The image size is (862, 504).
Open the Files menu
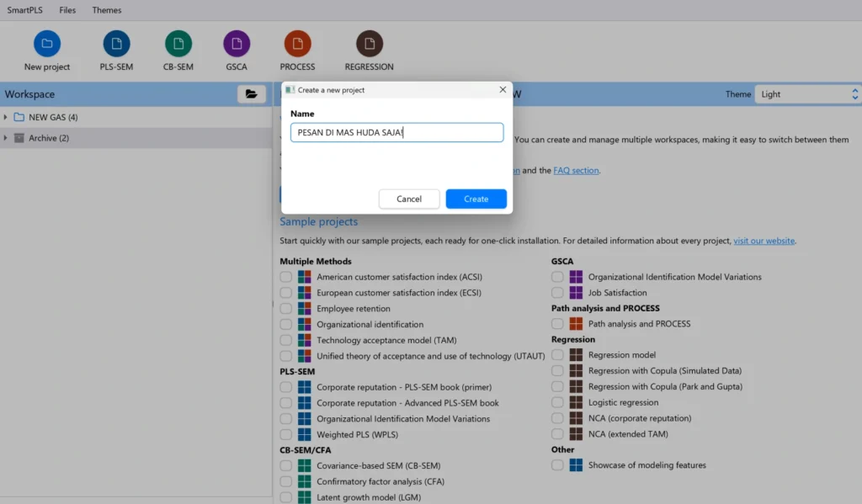67,10
